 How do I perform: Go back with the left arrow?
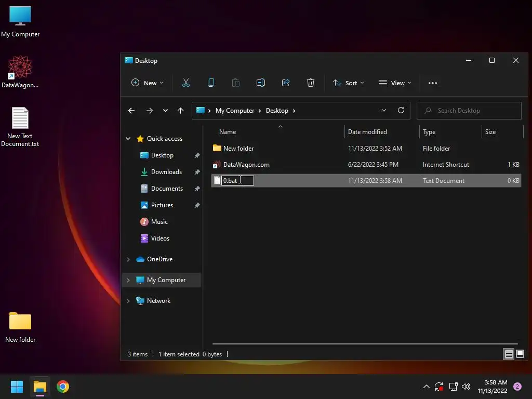tap(131, 111)
